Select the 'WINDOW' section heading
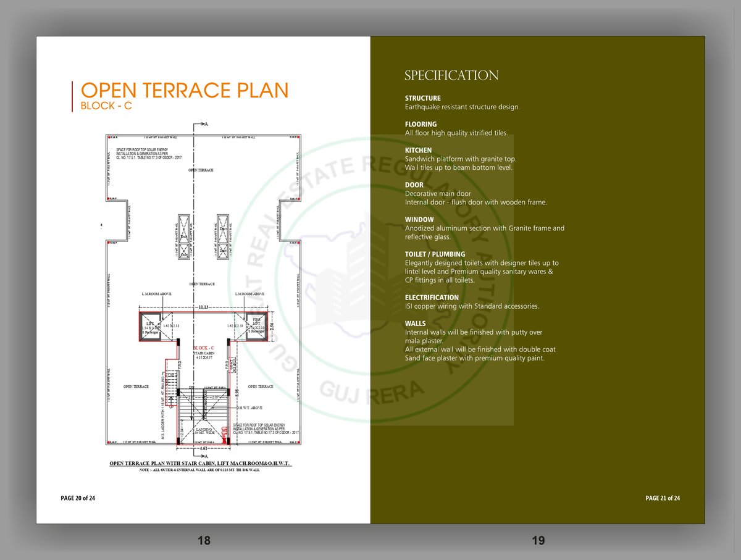Viewport: 741px width, 560px height. (419, 219)
